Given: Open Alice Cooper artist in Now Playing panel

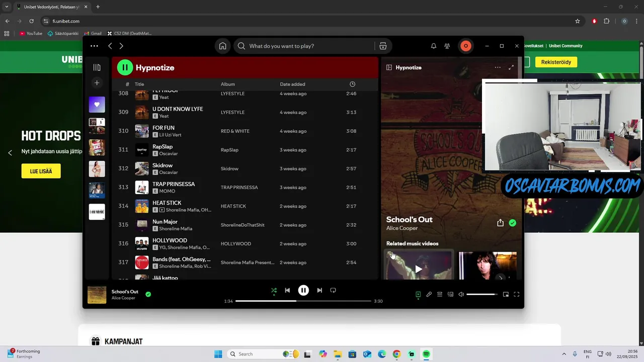Looking at the screenshot, I should click(402, 228).
